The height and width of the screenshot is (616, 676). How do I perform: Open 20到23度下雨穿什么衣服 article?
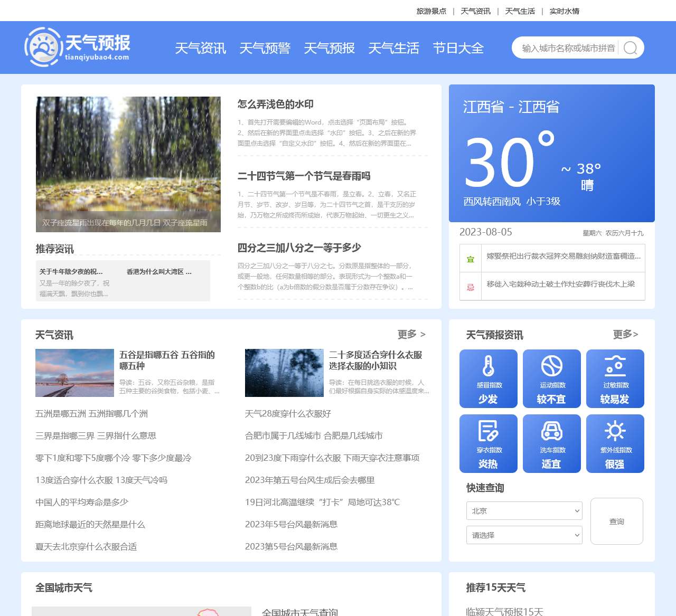(x=332, y=458)
